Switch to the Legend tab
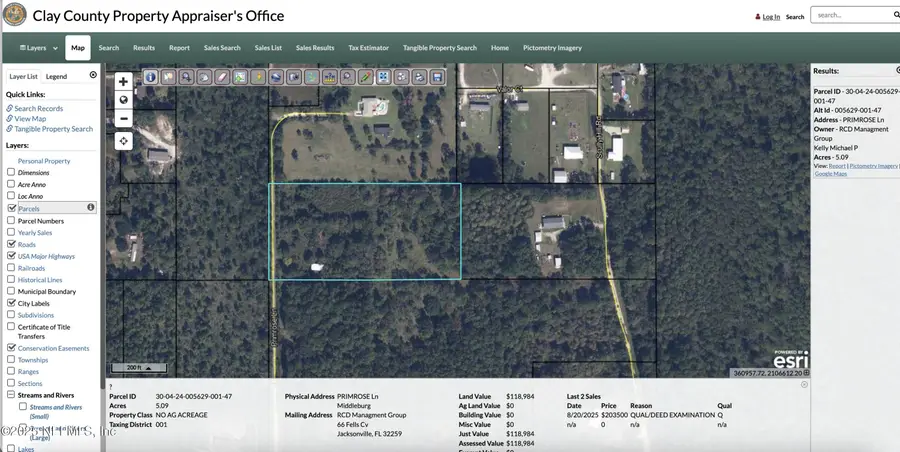Screen dimensions: 900x452 56,76
